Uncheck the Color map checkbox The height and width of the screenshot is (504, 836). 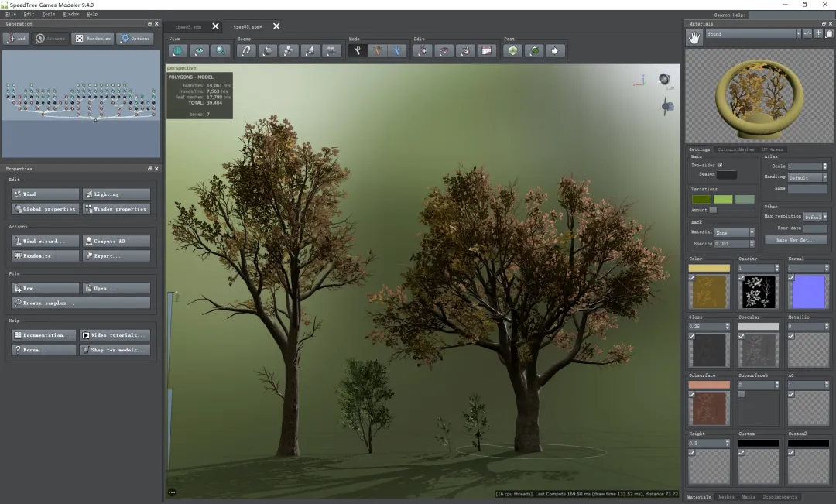pos(692,277)
